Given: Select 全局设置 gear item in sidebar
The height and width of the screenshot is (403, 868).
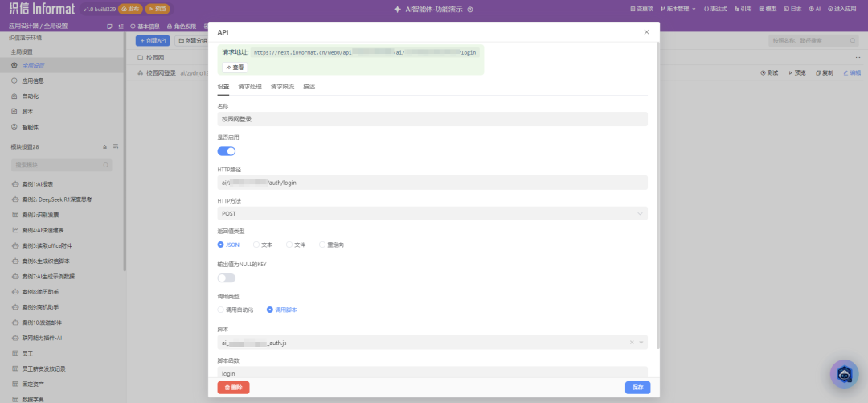Looking at the screenshot, I should pyautogui.click(x=62, y=65).
